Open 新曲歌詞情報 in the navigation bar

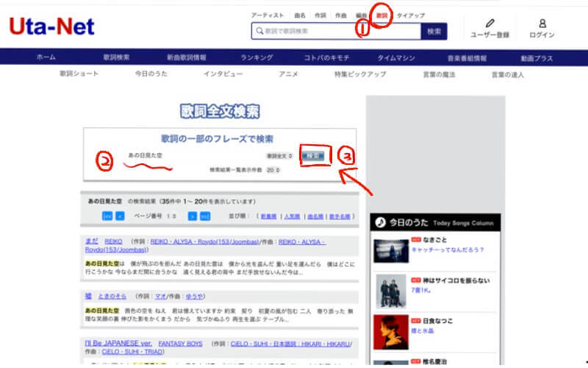[187, 57]
